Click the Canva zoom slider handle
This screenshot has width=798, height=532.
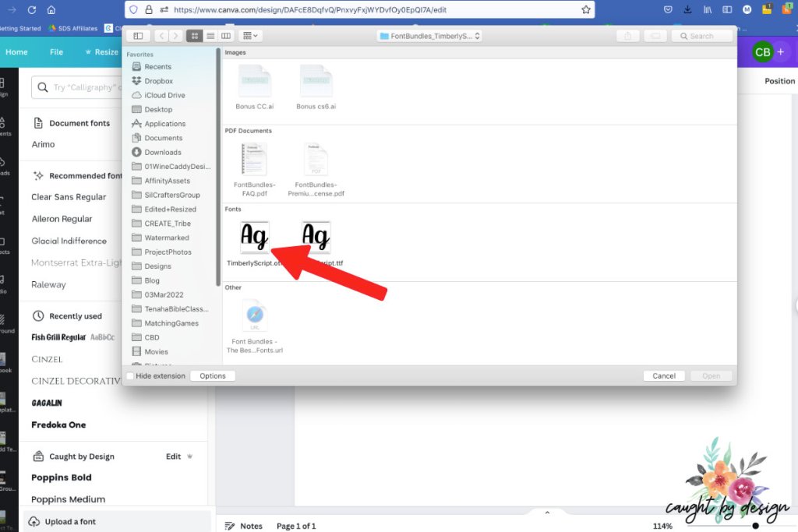click(x=755, y=526)
